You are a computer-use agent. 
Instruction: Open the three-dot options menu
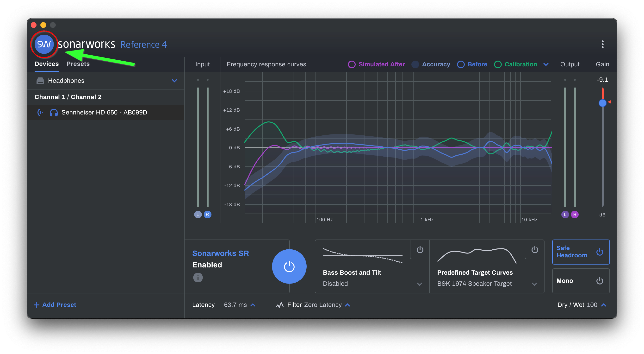coord(602,44)
